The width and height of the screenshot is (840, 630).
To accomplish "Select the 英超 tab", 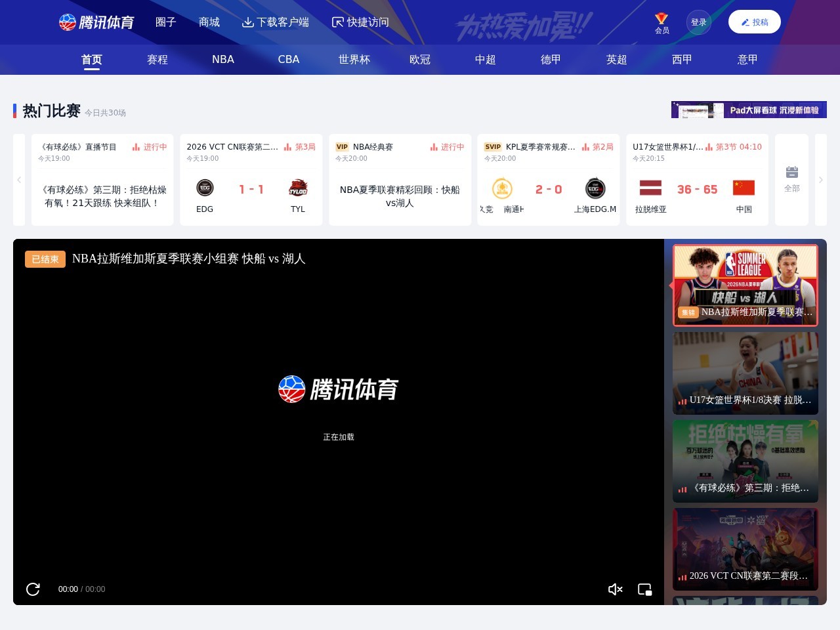I will pos(617,60).
